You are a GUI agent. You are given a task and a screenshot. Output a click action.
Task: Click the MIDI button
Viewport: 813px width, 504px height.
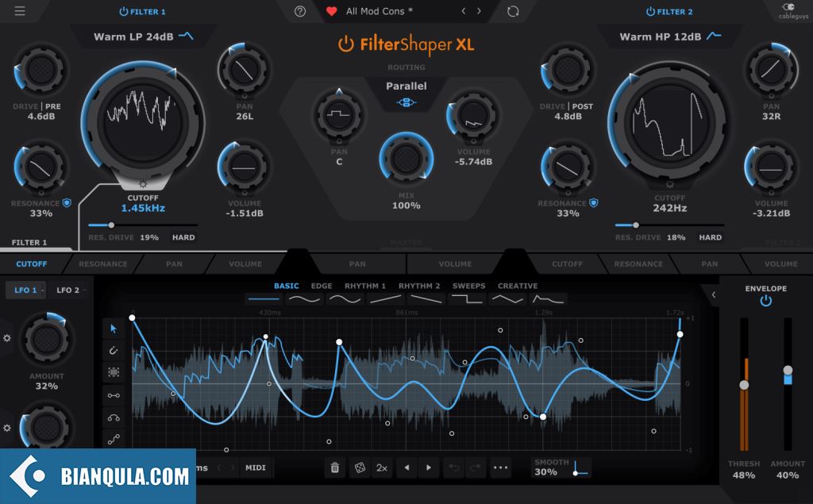pos(255,467)
